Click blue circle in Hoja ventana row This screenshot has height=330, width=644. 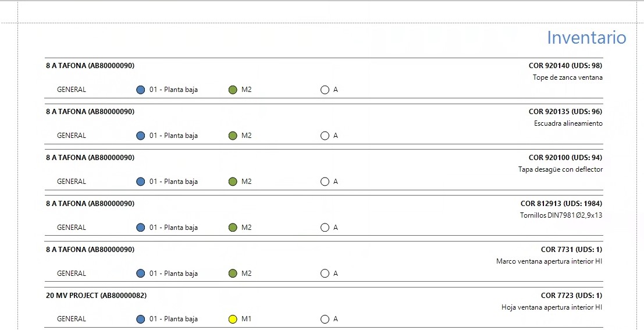pyautogui.click(x=140, y=319)
